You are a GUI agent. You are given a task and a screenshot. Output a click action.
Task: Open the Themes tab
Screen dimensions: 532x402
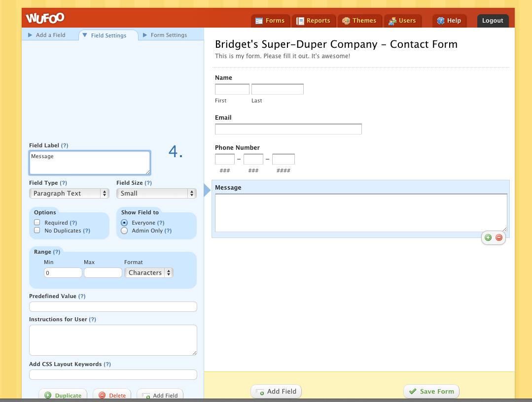[x=359, y=21]
